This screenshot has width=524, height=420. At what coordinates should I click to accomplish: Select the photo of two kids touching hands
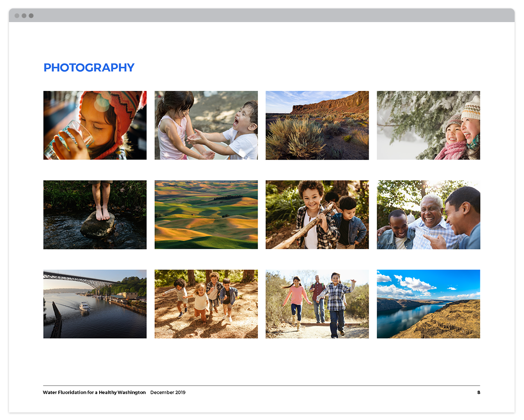coord(206,125)
